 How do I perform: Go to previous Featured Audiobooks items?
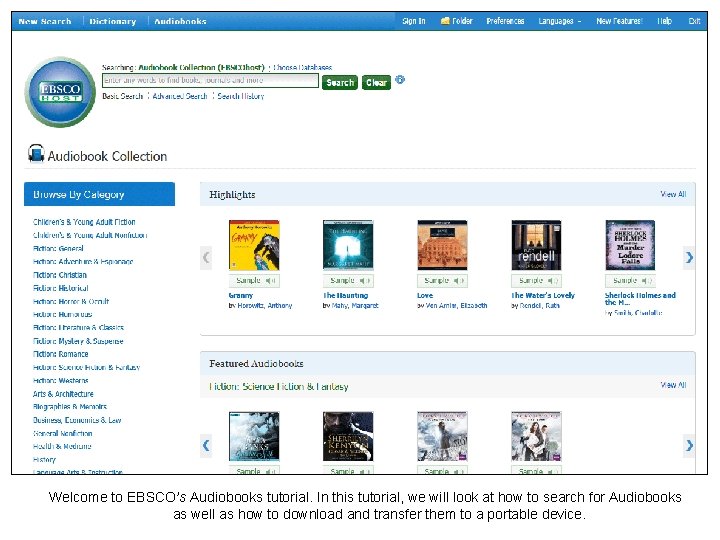[x=206, y=445]
